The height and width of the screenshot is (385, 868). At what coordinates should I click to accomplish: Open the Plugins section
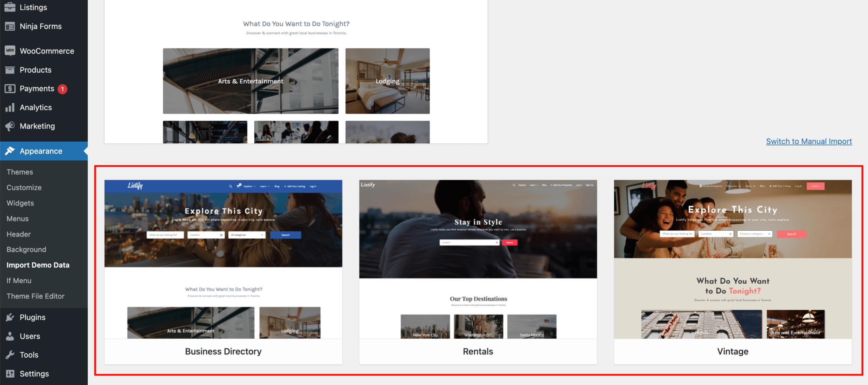point(10,317)
